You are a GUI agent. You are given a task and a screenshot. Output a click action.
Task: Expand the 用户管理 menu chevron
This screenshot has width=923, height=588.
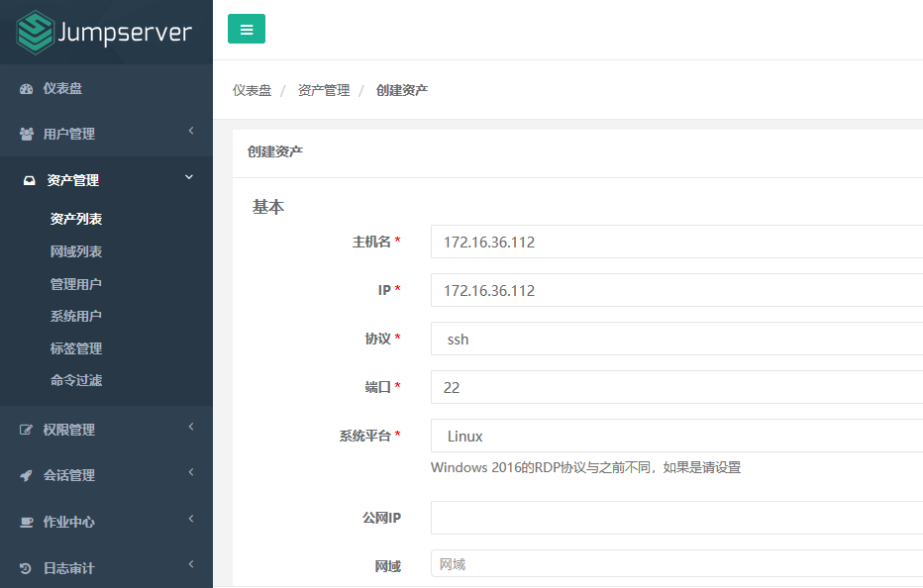tap(190, 132)
